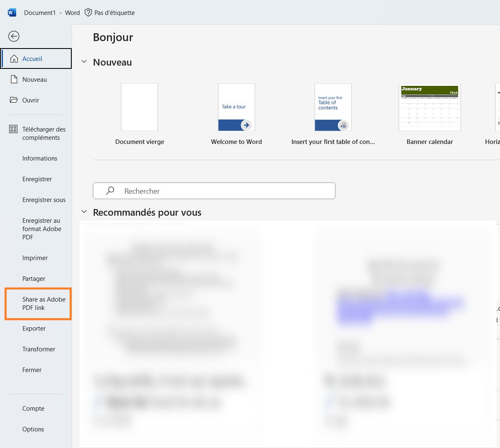The image size is (500, 448).
Task: Click the Pas d'étiquette shield icon
Action: 88,12
